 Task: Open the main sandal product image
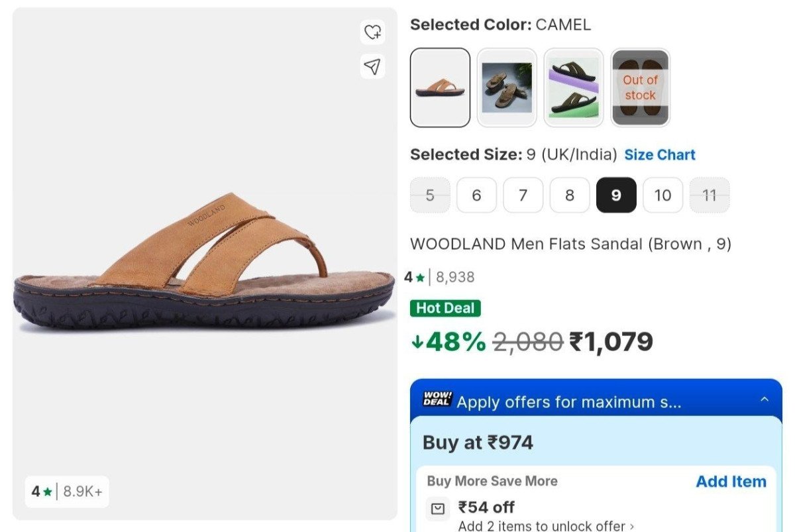pos(205,263)
